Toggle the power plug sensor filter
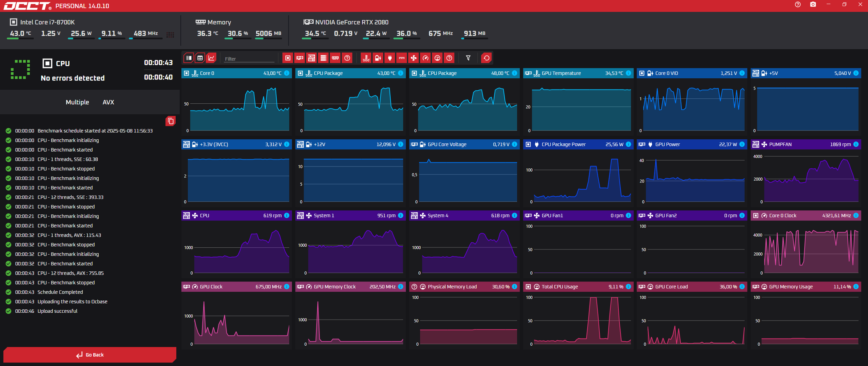Viewport: 868px width, 366px height. click(390, 58)
